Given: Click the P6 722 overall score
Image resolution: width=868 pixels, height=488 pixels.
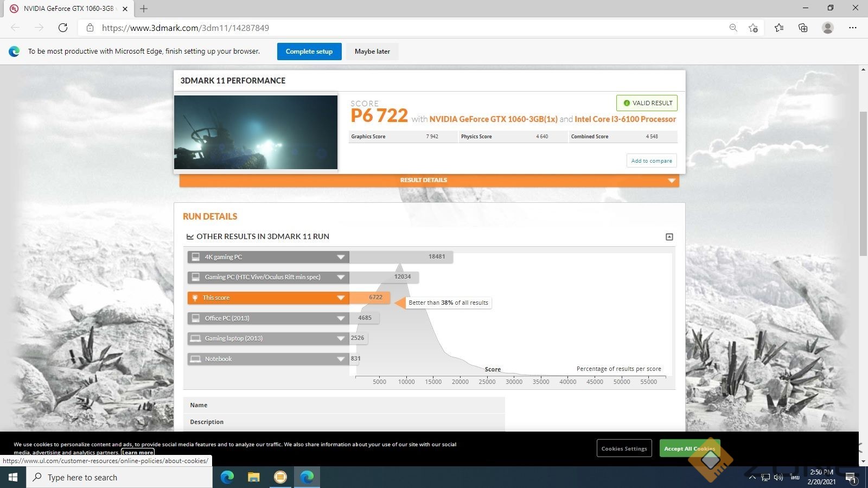Looking at the screenshot, I should [379, 115].
